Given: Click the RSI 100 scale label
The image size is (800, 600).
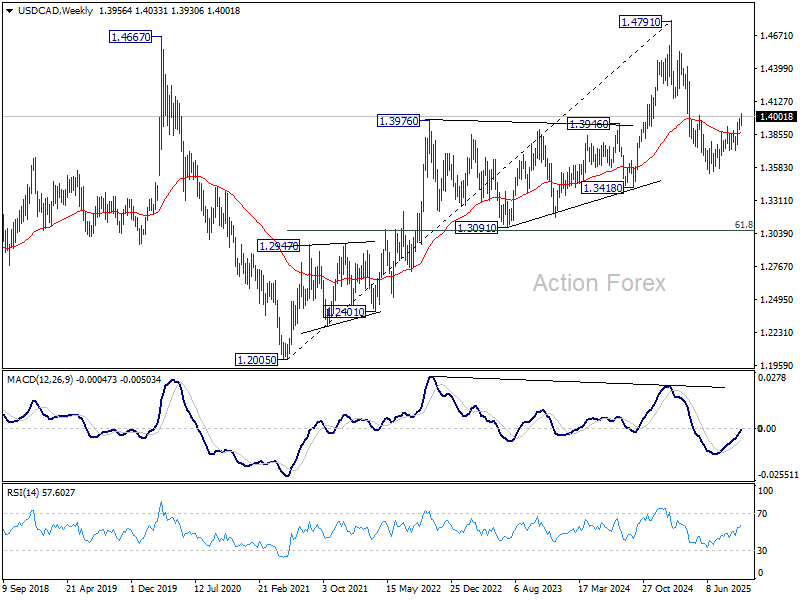Looking at the screenshot, I should [x=766, y=491].
